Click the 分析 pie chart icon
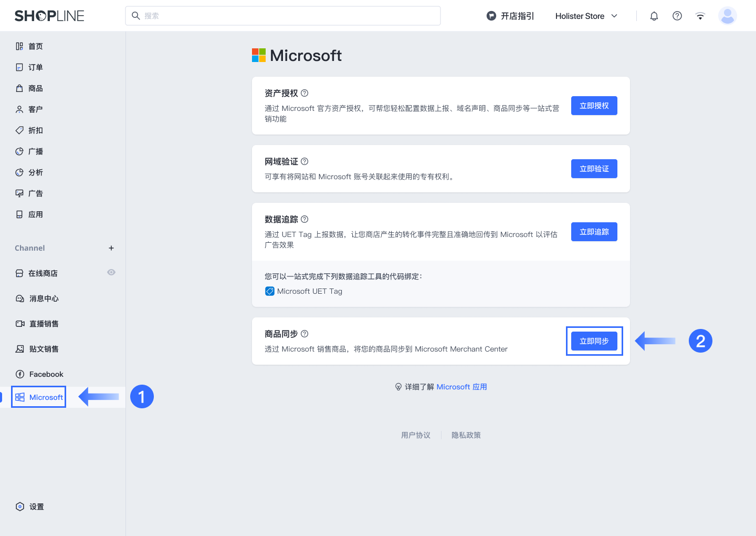 [x=19, y=172]
